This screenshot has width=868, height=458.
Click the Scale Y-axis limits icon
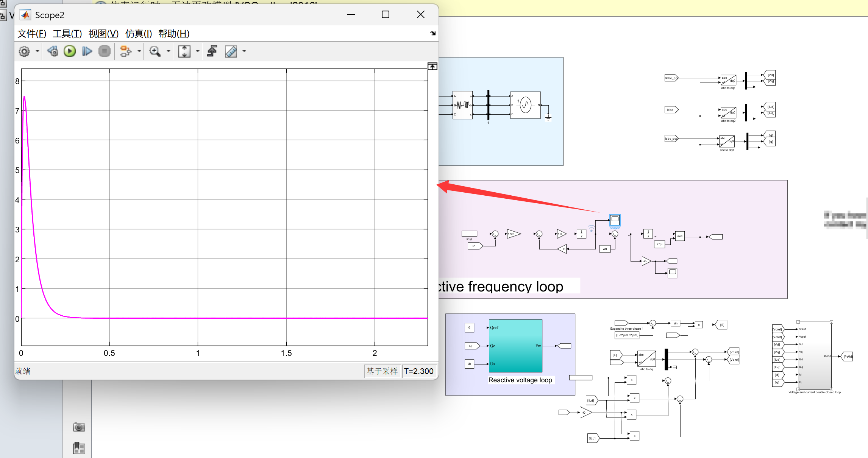pos(184,51)
